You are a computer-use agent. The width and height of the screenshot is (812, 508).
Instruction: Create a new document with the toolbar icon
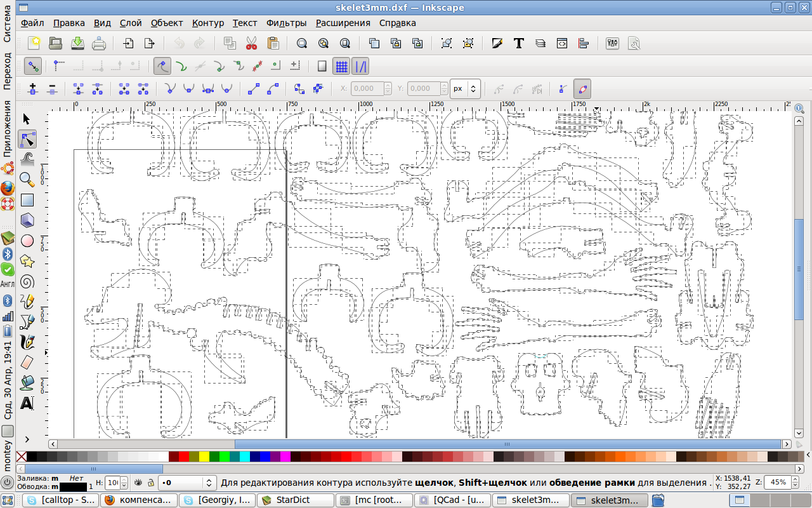point(34,43)
